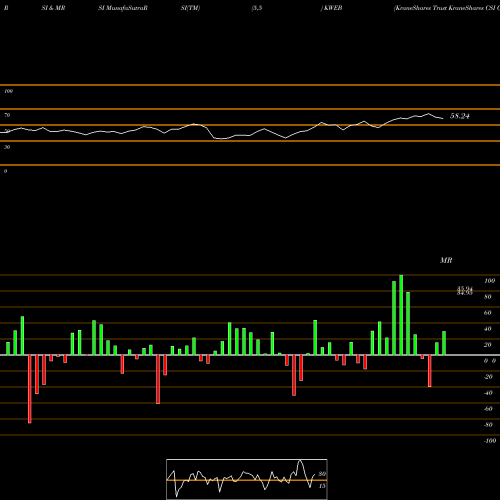500x500 pixels.
Task: Open the mini oscillator chart thumbnail
Action: [247, 479]
